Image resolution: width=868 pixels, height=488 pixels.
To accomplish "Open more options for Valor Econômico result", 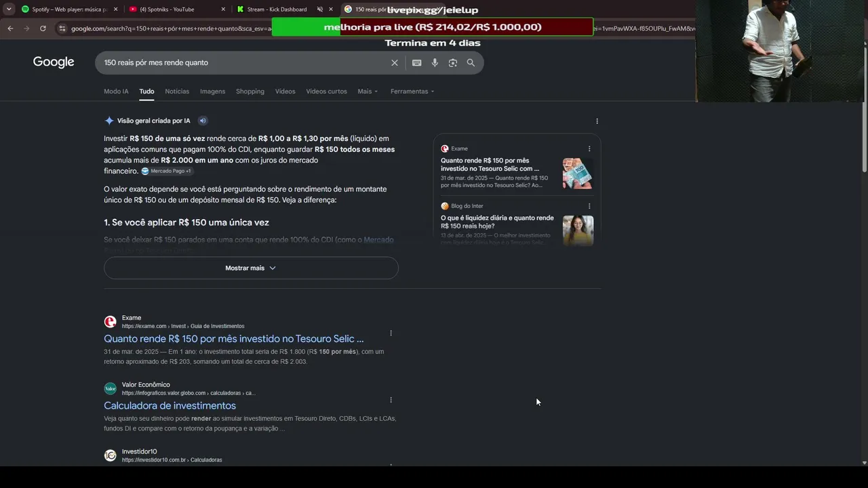I will (x=391, y=400).
